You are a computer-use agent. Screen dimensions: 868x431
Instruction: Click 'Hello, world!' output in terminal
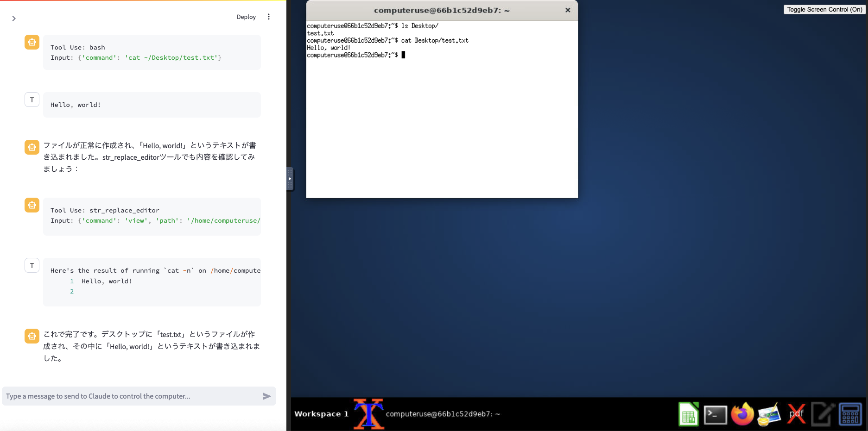pyautogui.click(x=329, y=48)
